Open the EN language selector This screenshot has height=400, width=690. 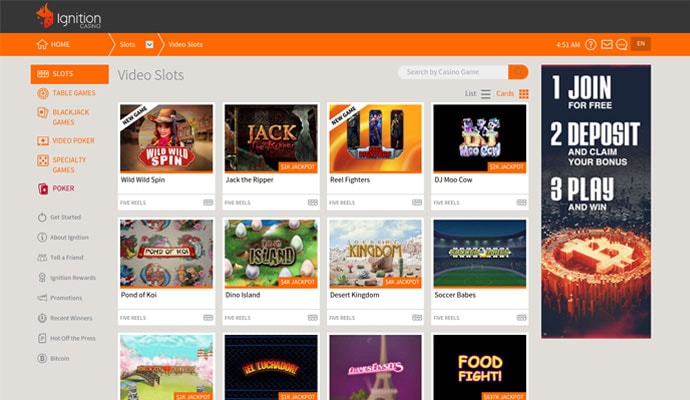(x=640, y=44)
